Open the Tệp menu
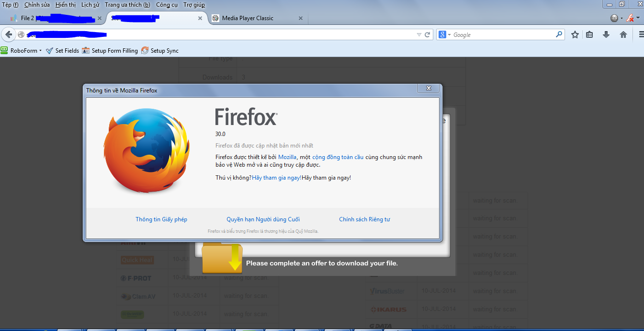Screen dimensions: 644x331 tap(10, 5)
